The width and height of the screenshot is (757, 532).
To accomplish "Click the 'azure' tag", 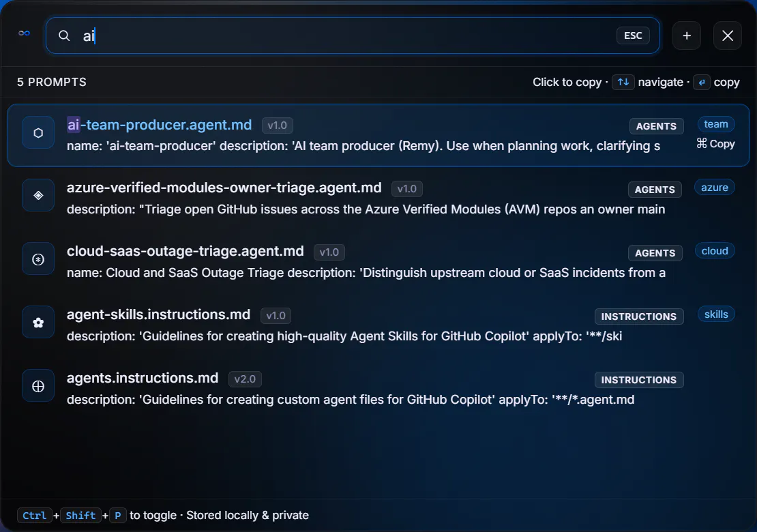I will 715,188.
